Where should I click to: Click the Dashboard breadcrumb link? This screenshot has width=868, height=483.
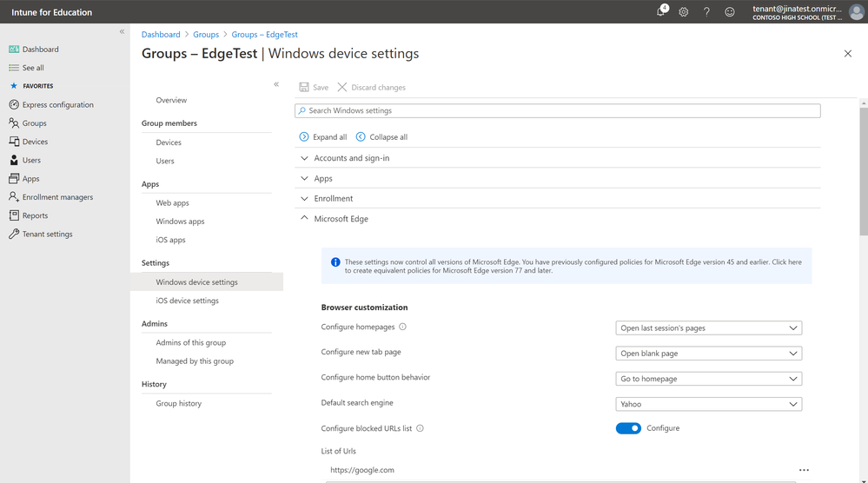161,35
